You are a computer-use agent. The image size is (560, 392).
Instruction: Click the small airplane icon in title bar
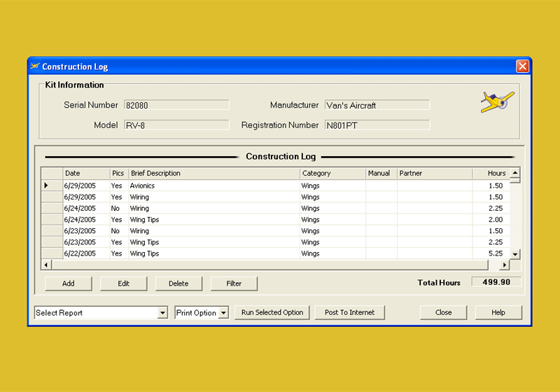[34, 66]
